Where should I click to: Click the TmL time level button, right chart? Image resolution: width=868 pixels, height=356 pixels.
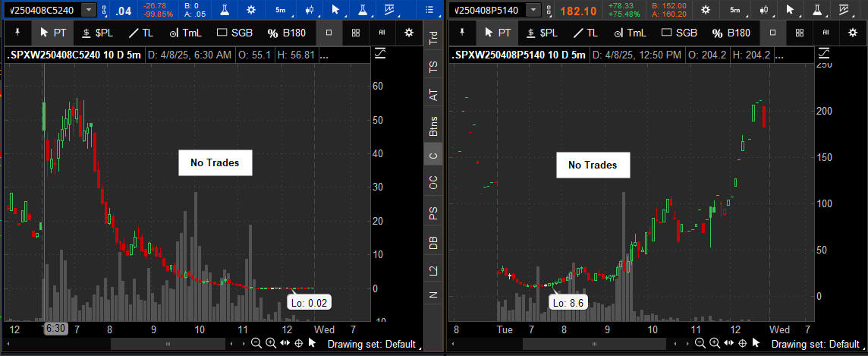pyautogui.click(x=627, y=33)
